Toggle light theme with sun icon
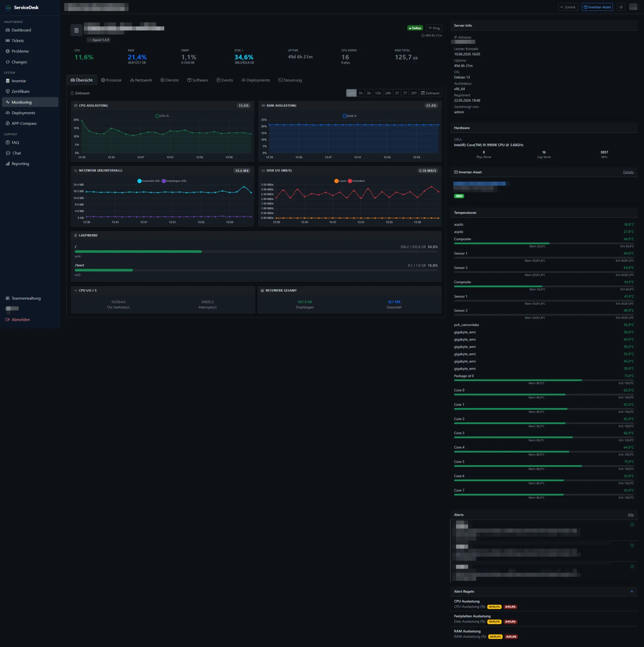 coord(621,7)
